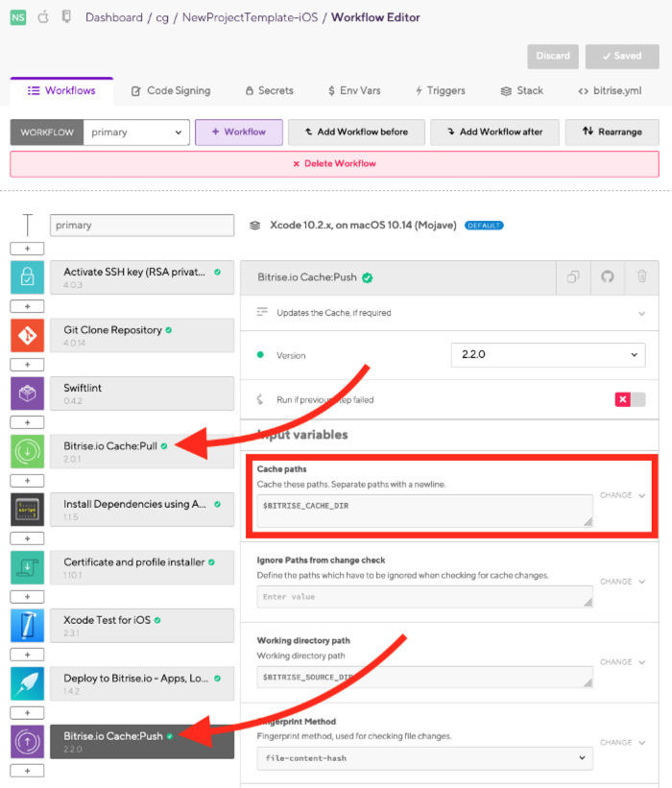Clone the Cache:Push step with copy icon
The width and height of the screenshot is (672, 788).
click(573, 277)
